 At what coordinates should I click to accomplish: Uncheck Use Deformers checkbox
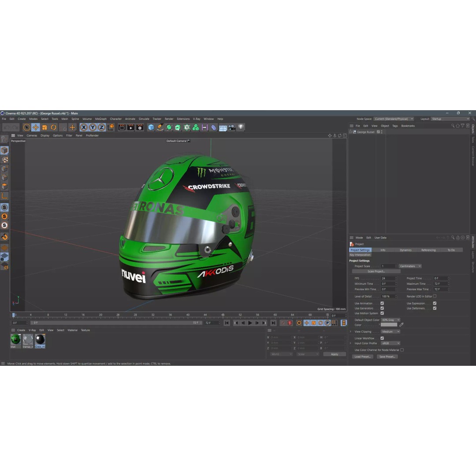(x=435, y=308)
